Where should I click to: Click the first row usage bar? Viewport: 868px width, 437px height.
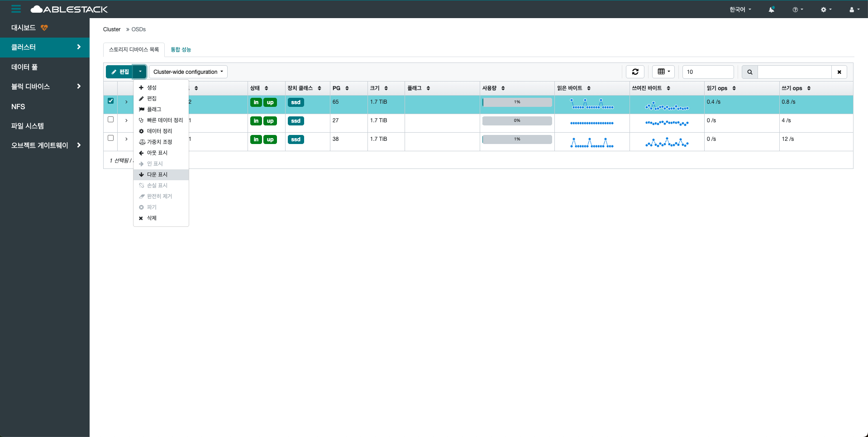(x=517, y=102)
